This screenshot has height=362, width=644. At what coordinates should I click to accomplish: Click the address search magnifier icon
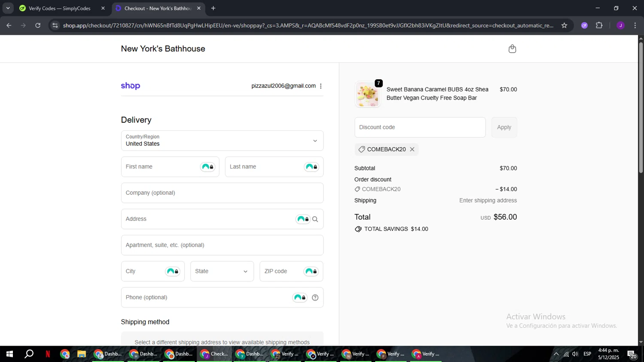click(x=315, y=219)
